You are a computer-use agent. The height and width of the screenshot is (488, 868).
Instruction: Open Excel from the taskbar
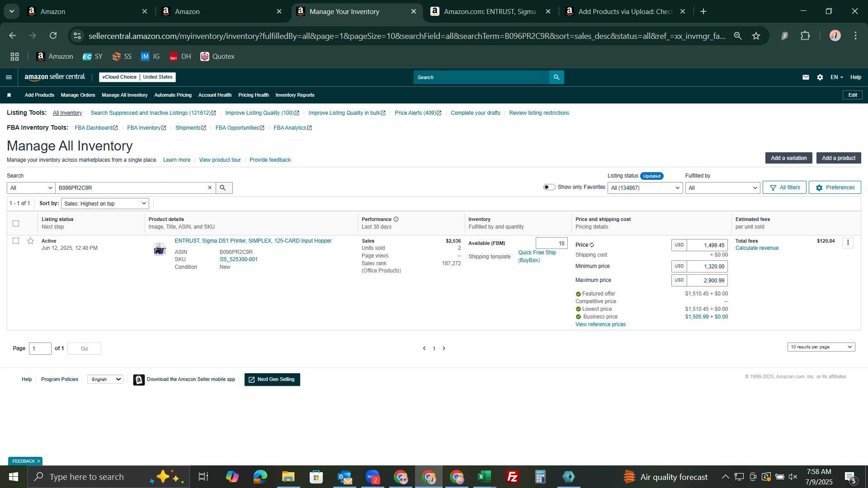485,477
